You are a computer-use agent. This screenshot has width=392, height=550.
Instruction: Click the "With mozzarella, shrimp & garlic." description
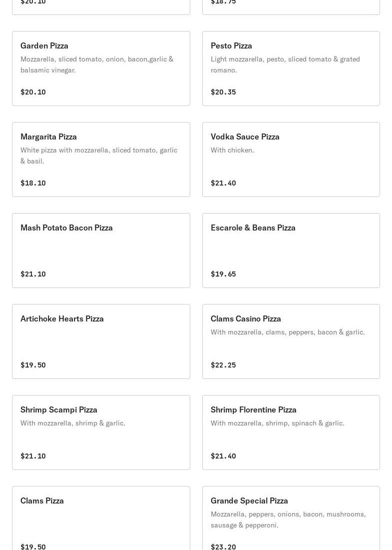pos(73,423)
